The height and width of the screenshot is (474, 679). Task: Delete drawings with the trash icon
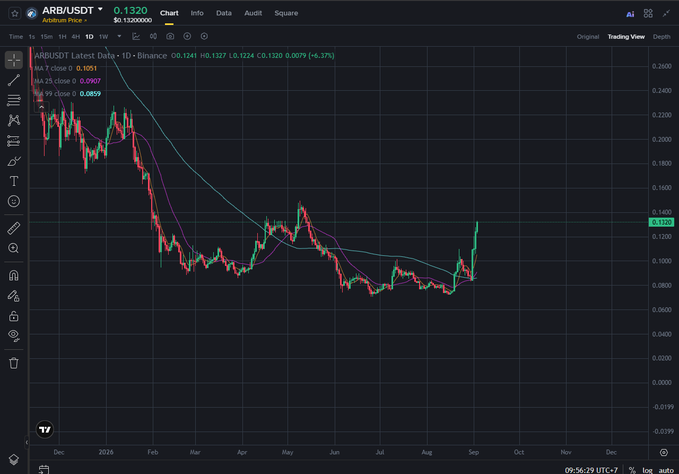14,363
